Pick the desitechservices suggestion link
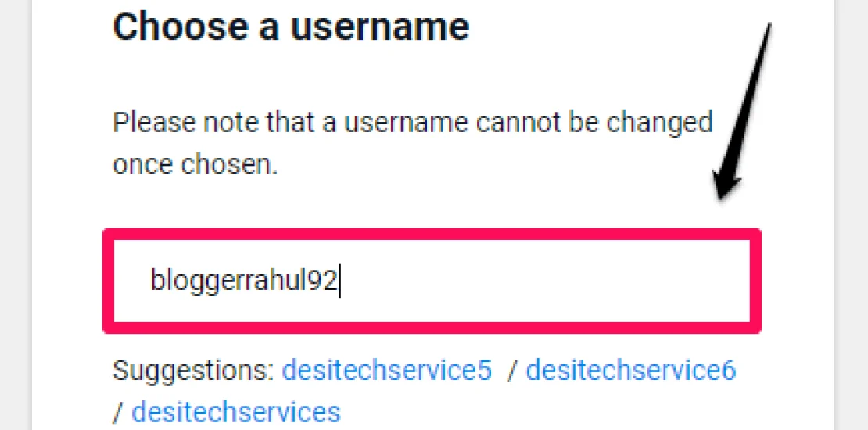 pos(235,410)
